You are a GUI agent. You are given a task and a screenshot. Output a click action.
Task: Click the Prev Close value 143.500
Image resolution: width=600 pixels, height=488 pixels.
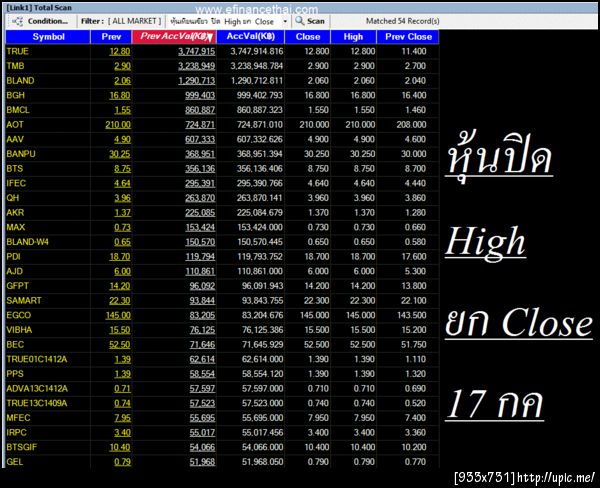[x=411, y=315]
